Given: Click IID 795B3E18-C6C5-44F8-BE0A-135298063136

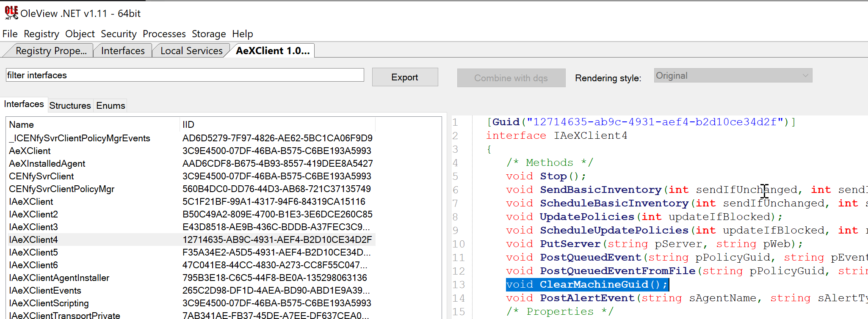Looking at the screenshot, I should pos(274,278).
